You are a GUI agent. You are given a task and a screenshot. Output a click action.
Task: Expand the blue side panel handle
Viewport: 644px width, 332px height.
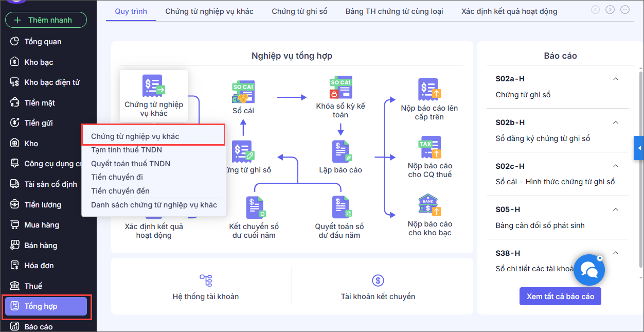click(x=639, y=148)
